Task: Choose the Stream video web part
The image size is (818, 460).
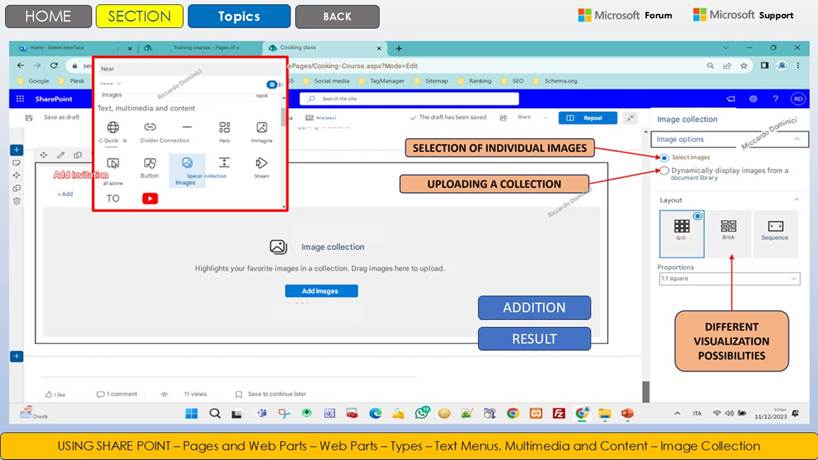Action: [x=261, y=163]
